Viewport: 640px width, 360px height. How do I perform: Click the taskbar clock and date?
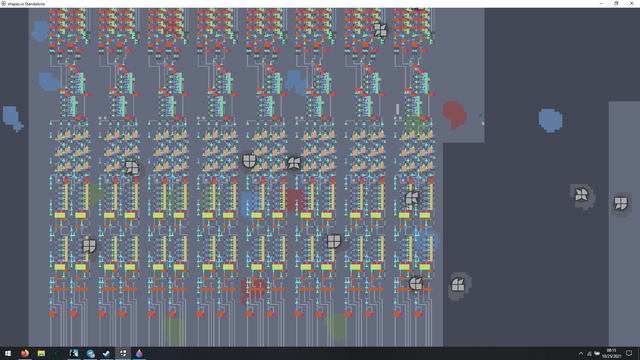tap(611, 353)
